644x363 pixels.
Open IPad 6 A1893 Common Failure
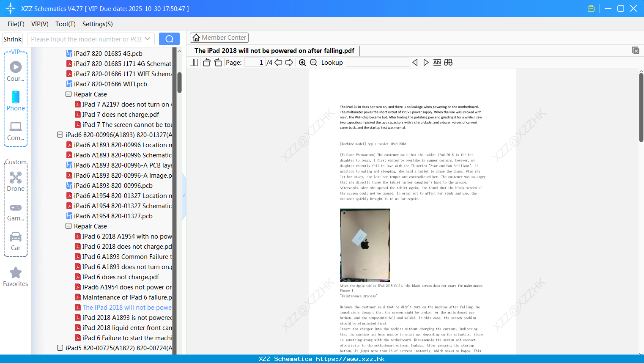tap(123, 256)
